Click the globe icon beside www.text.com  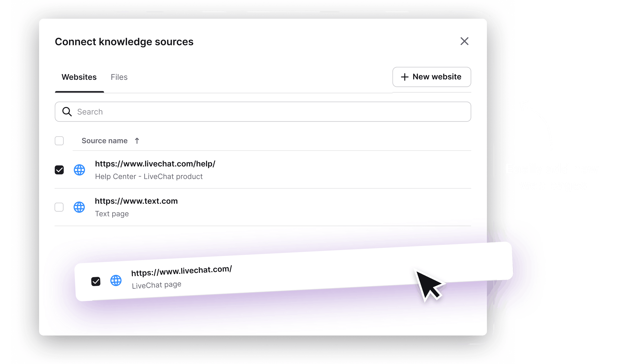(x=79, y=207)
